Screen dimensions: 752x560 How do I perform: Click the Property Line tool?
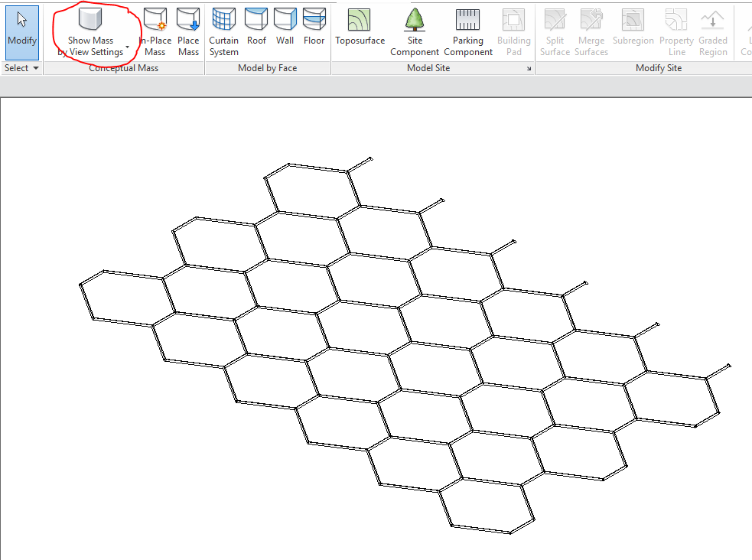(x=677, y=32)
